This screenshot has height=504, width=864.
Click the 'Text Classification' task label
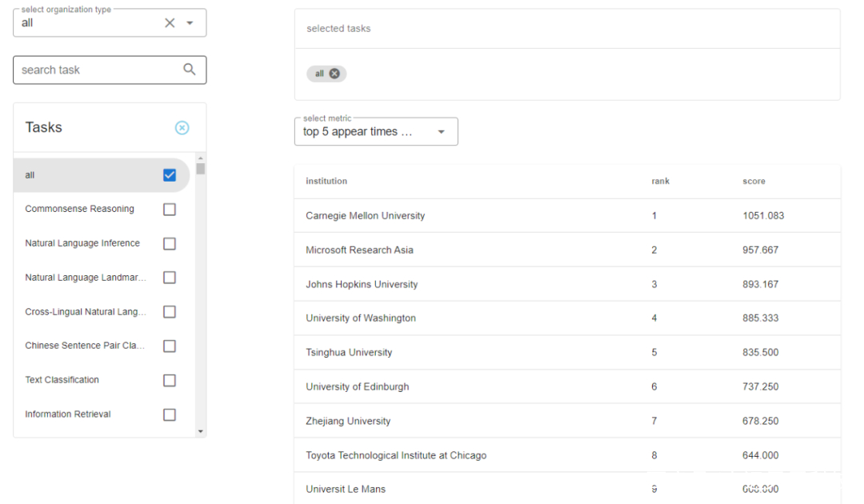point(62,380)
